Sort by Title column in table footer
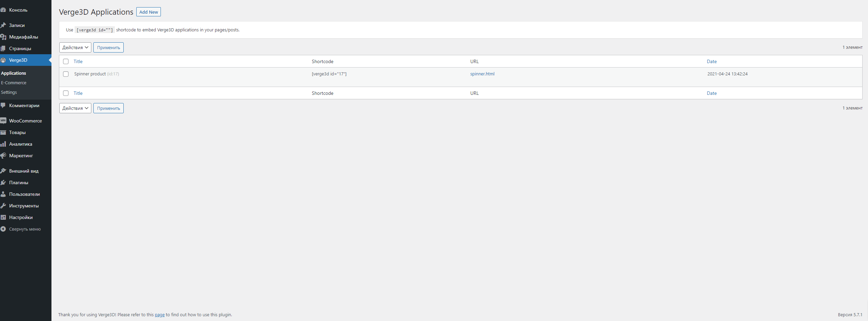 tap(78, 93)
